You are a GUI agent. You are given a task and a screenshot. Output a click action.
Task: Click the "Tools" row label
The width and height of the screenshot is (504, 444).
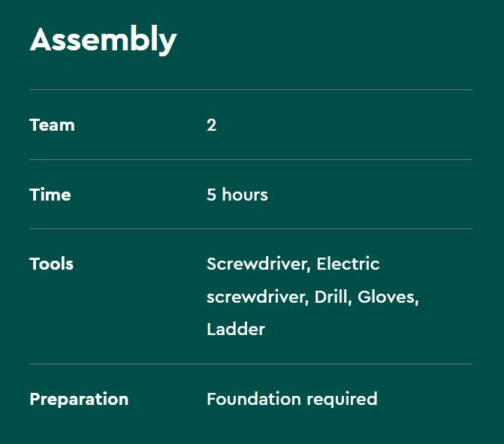pyautogui.click(x=51, y=264)
